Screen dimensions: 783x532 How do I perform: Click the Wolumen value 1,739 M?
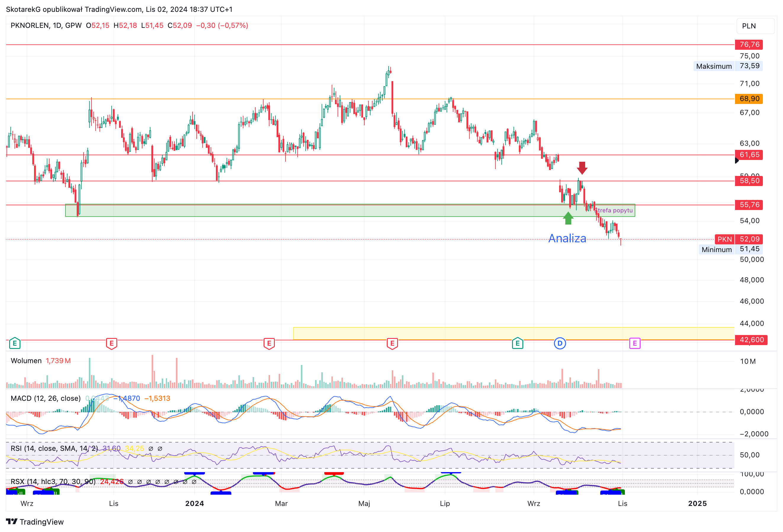58,360
